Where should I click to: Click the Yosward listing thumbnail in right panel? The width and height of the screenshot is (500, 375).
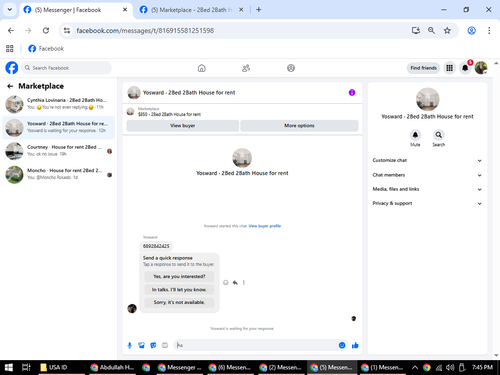[427, 99]
